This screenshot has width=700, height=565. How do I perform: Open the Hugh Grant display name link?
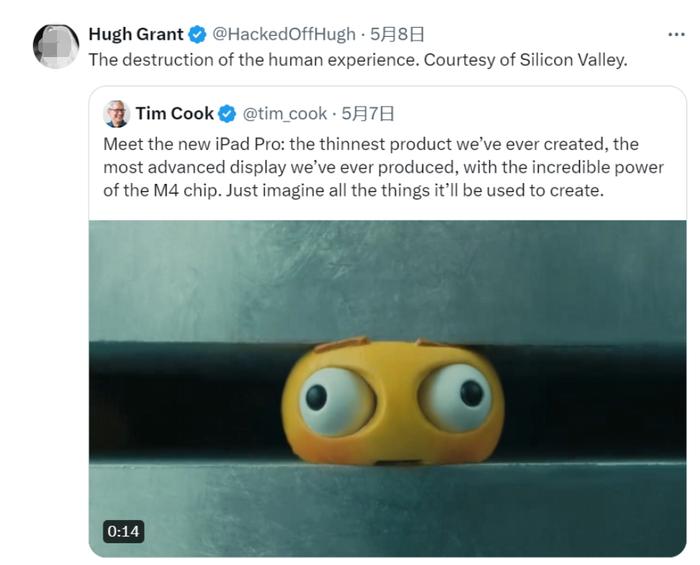coord(136,34)
